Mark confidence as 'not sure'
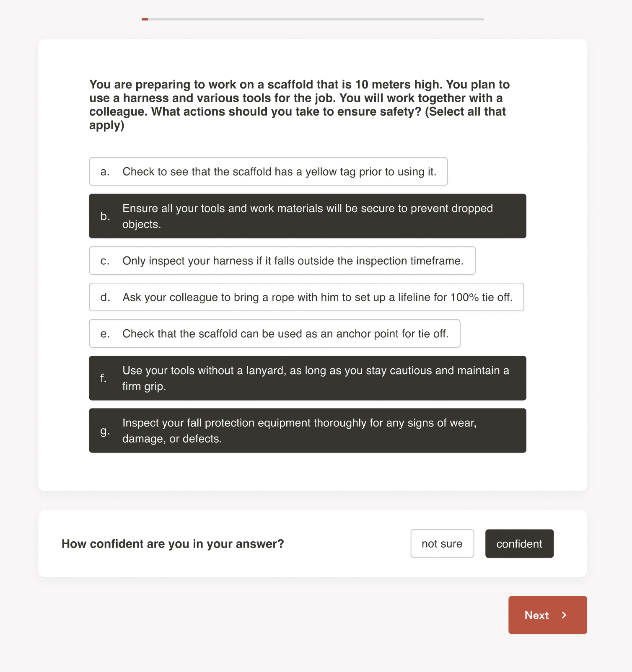 tap(442, 543)
